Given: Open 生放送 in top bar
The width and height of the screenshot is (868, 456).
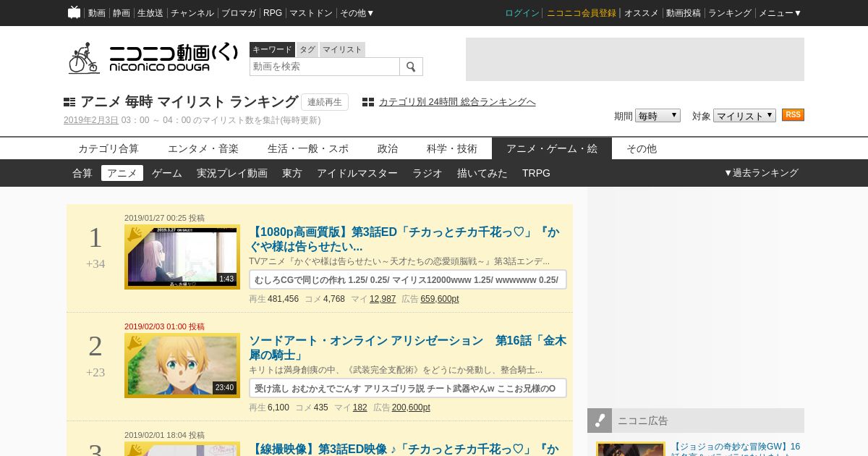Looking at the screenshot, I should pos(150,13).
